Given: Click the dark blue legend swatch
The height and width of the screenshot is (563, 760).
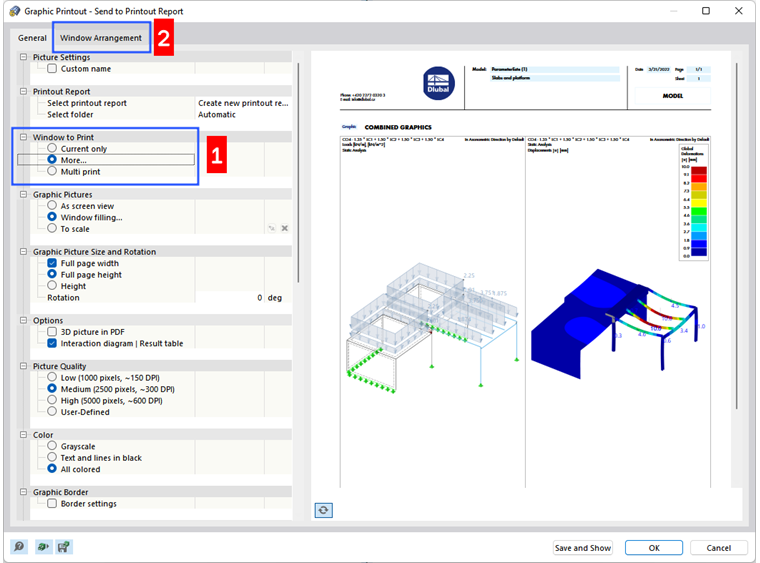Looking at the screenshot, I should (698, 252).
